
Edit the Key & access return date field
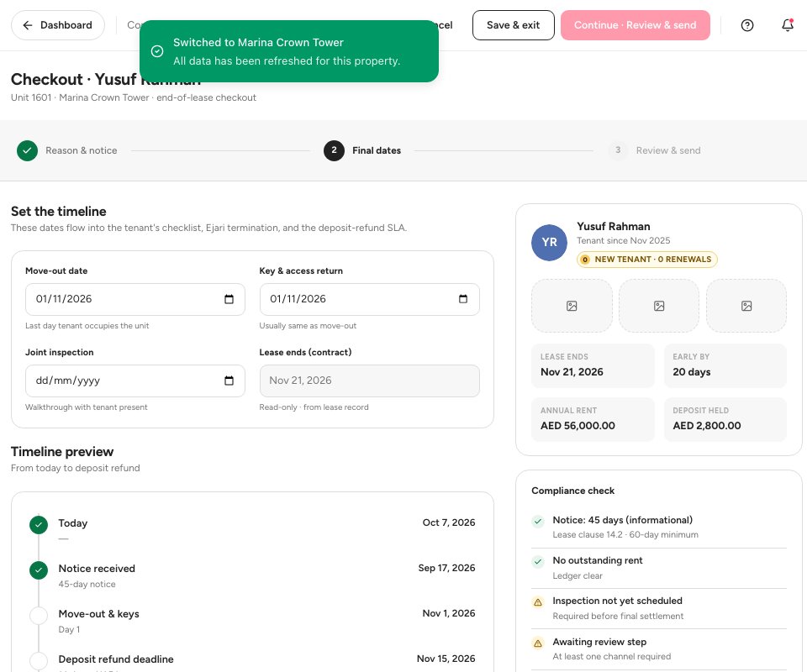[369, 299]
